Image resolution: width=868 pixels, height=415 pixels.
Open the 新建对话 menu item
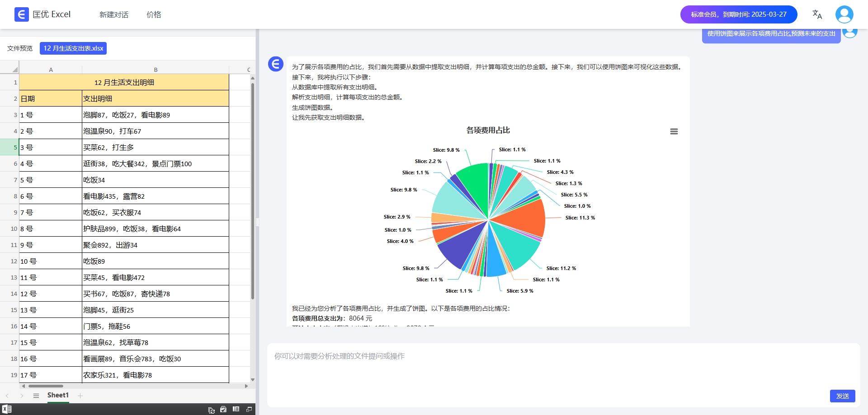(x=114, y=14)
